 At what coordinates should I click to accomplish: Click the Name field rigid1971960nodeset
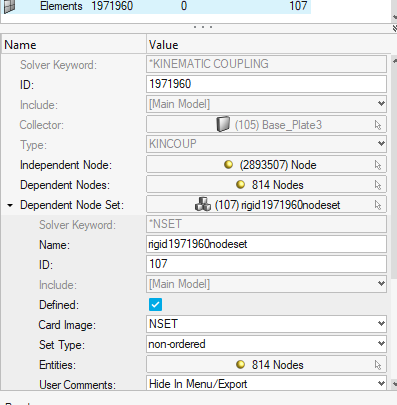click(266, 244)
